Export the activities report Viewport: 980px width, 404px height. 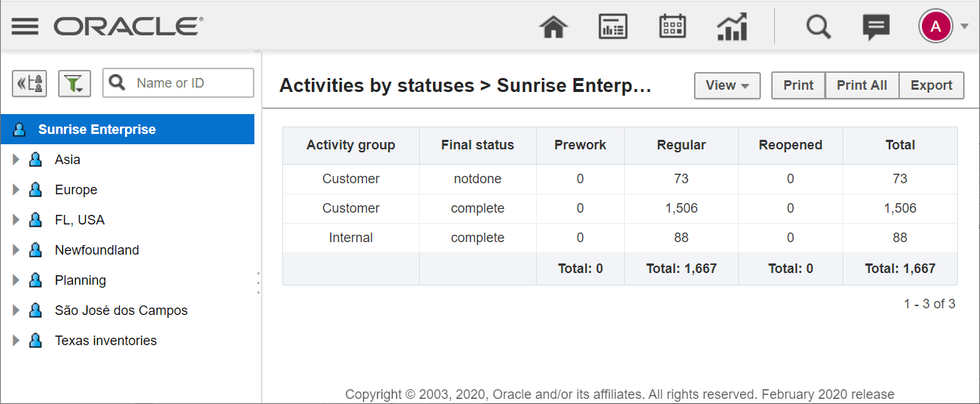(931, 85)
